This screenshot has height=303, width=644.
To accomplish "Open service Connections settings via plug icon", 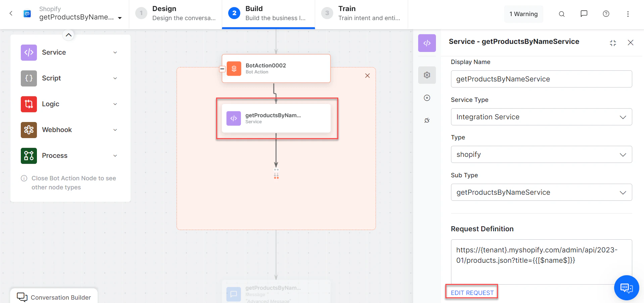I will coord(427,120).
